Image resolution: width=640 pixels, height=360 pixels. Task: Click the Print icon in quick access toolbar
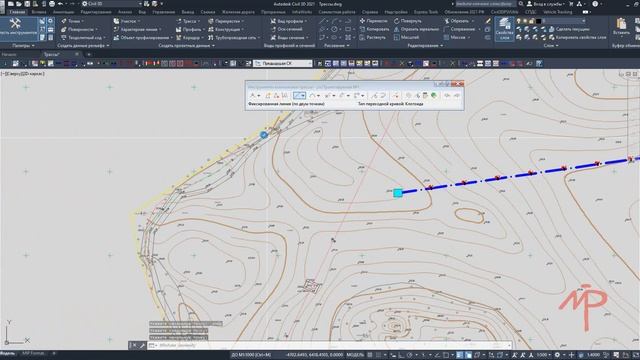pyautogui.click(x=52, y=4)
